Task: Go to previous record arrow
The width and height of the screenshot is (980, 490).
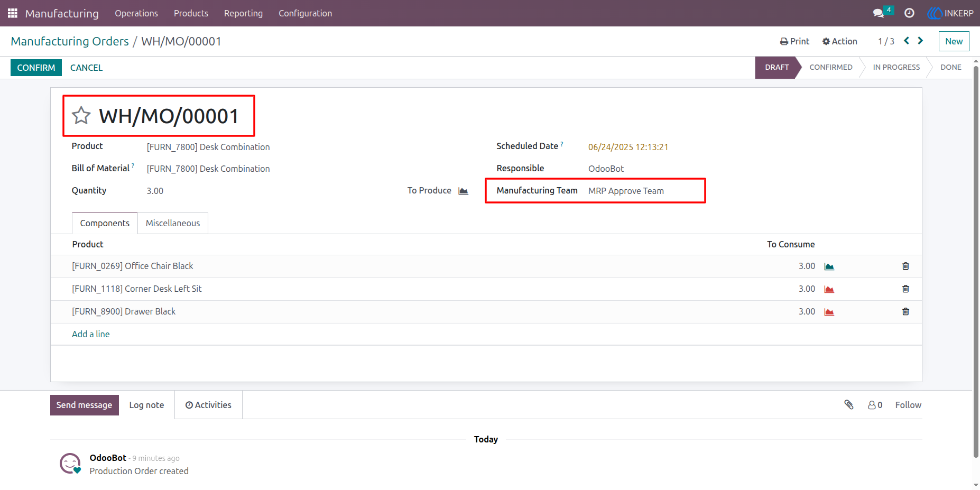Action: 907,41
